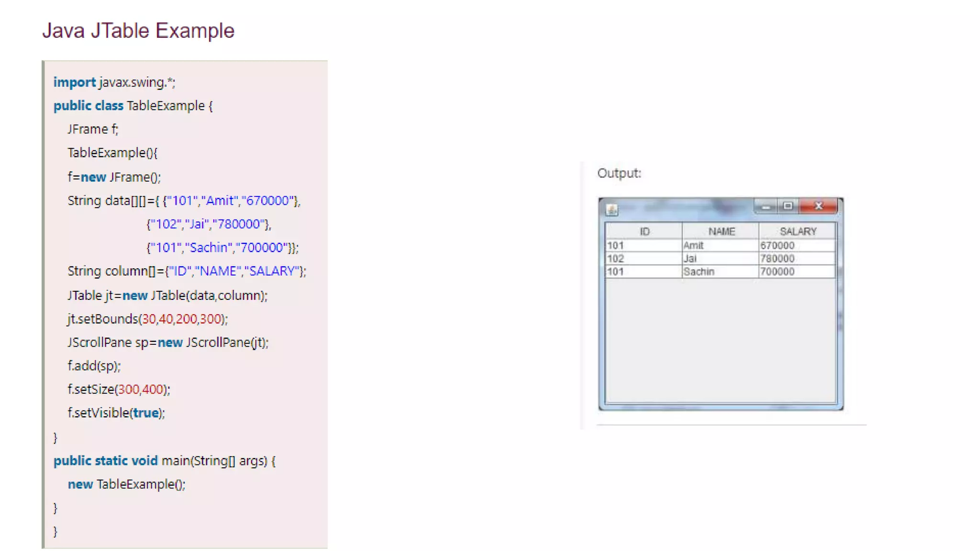Click the Java coffee cup window icon

click(x=612, y=209)
